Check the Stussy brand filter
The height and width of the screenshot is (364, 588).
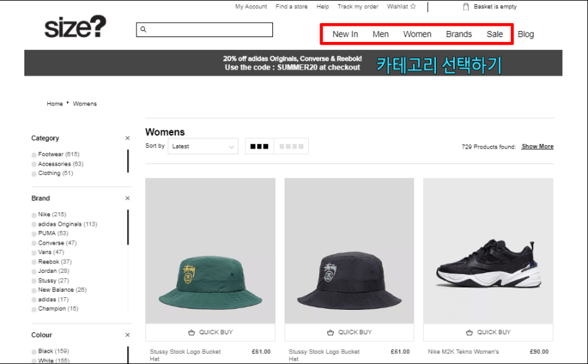pyautogui.click(x=34, y=281)
